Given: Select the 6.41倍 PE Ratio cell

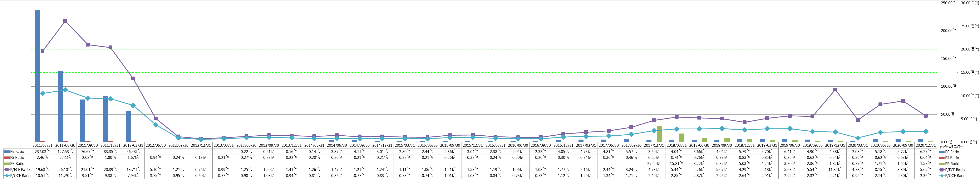Looking at the screenshot, I should tap(790, 152).
